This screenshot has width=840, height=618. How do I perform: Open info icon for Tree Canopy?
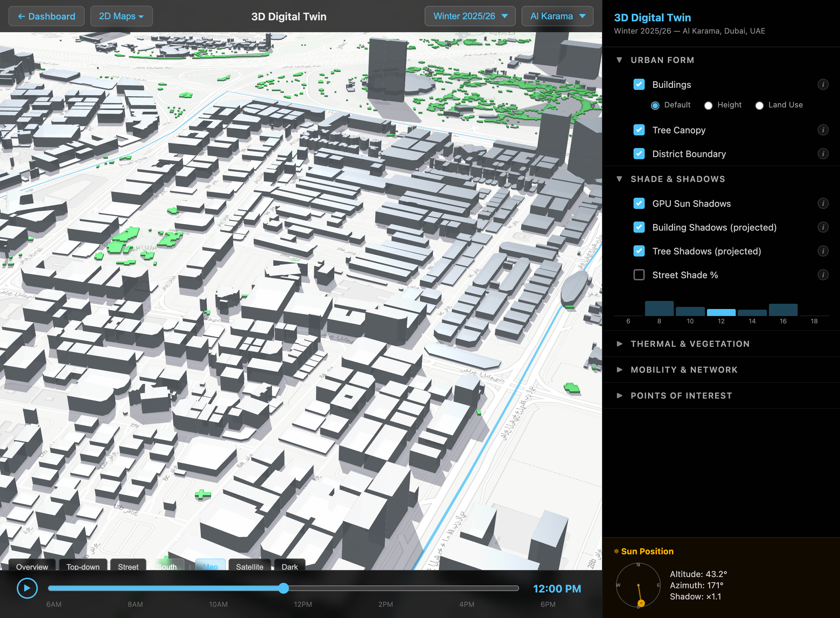(823, 130)
